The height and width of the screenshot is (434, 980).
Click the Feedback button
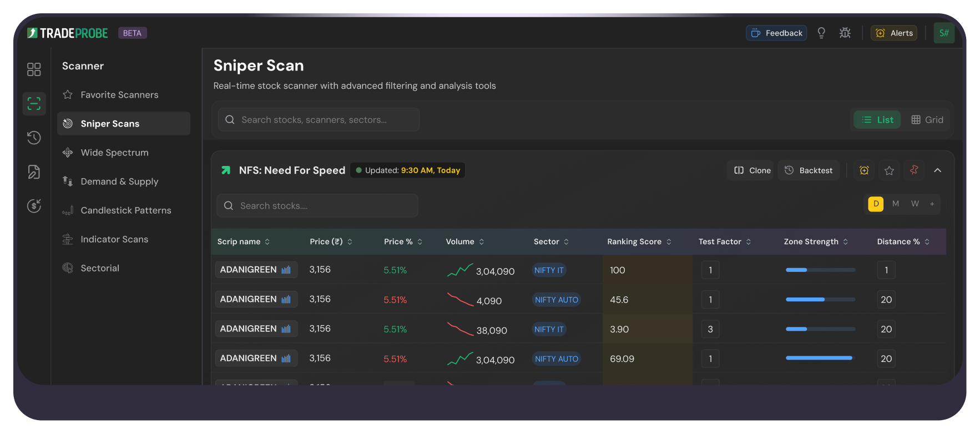tap(776, 33)
